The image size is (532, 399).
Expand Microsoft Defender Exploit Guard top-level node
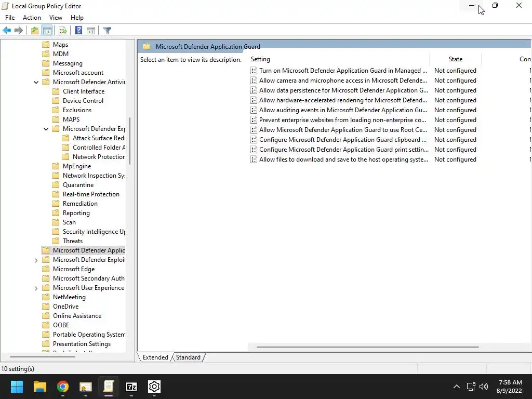pyautogui.click(x=36, y=260)
